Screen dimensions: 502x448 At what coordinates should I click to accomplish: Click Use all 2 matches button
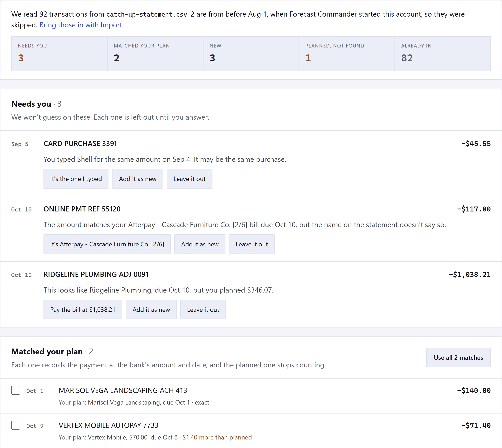coord(458,358)
